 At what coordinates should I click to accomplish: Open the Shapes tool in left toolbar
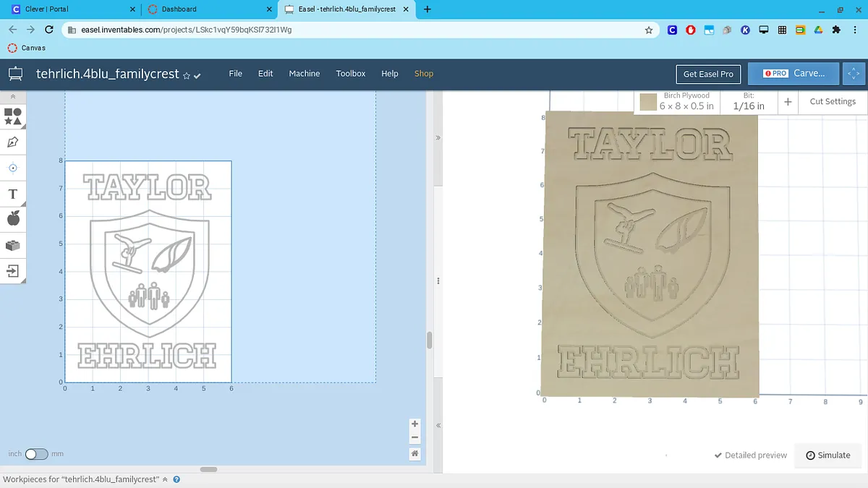click(13, 116)
